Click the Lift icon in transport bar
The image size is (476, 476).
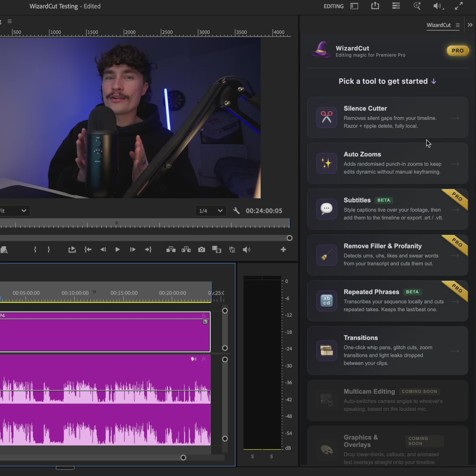pos(171,249)
